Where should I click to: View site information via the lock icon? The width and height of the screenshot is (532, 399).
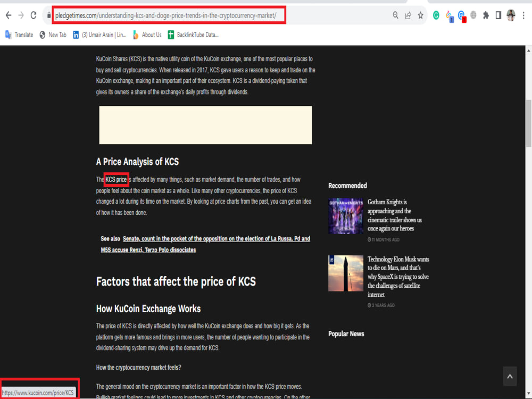49,15
